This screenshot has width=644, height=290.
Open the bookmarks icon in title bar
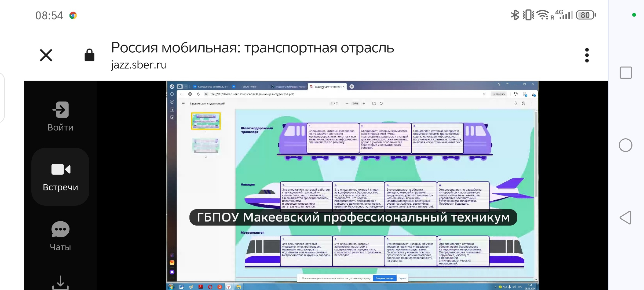tap(499, 84)
